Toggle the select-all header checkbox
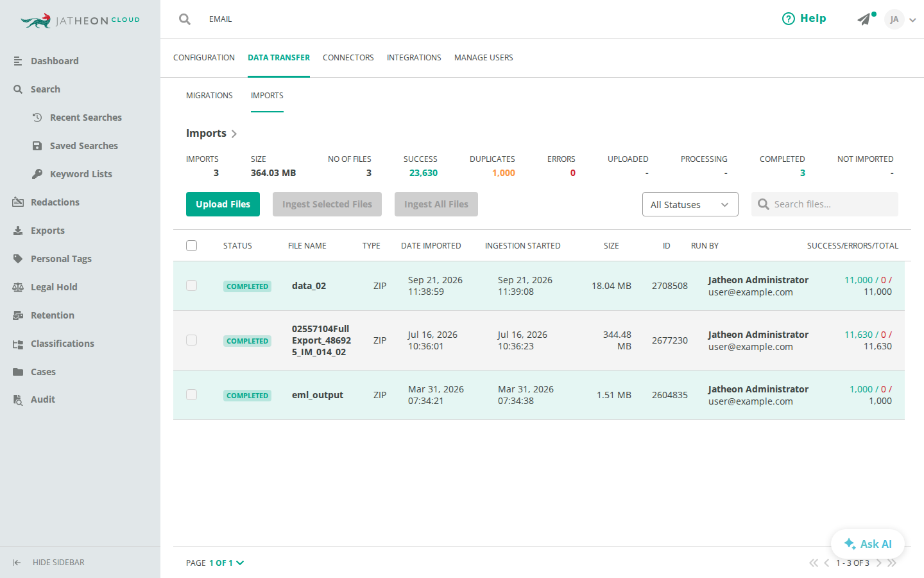 [191, 245]
